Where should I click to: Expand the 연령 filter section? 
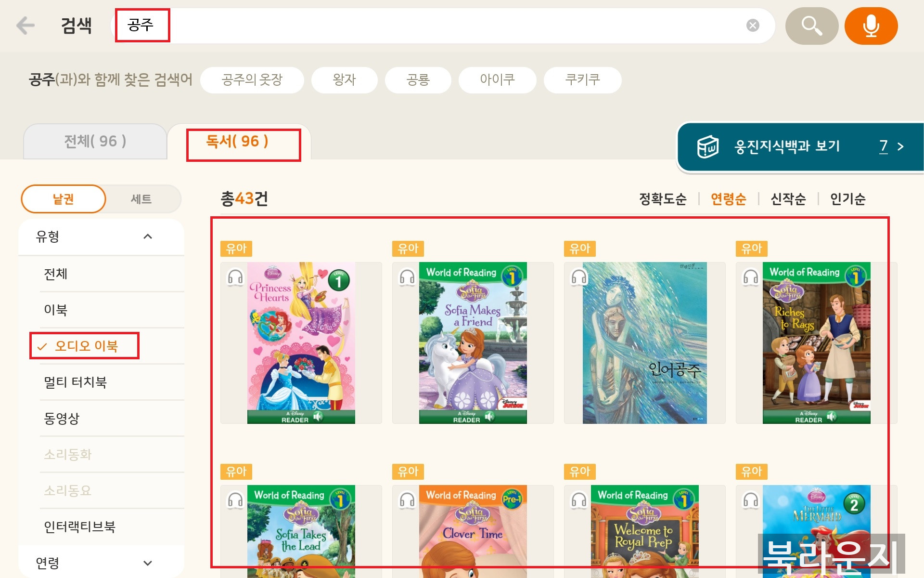point(148,563)
